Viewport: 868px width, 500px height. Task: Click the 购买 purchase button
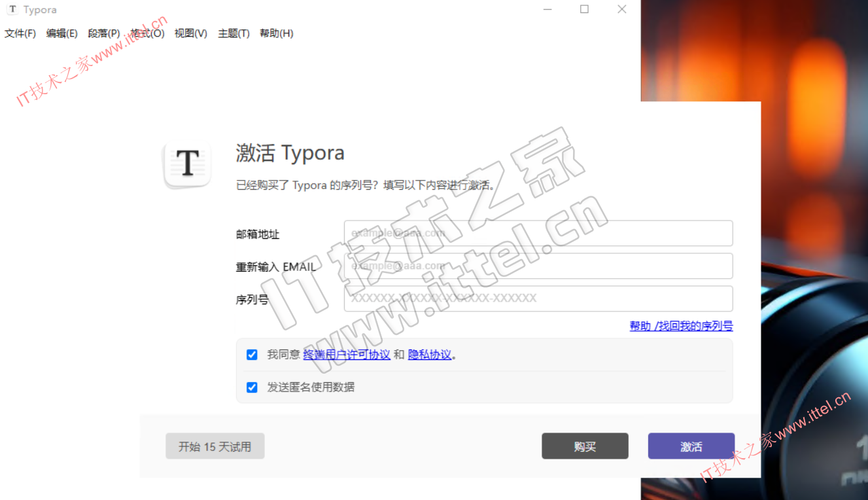click(585, 446)
